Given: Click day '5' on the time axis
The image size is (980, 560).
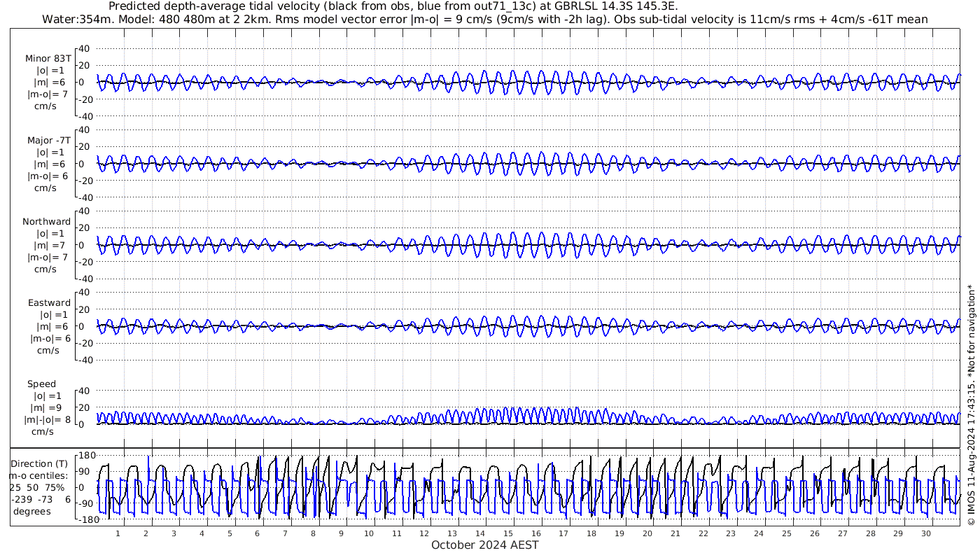Looking at the screenshot, I should (229, 533).
